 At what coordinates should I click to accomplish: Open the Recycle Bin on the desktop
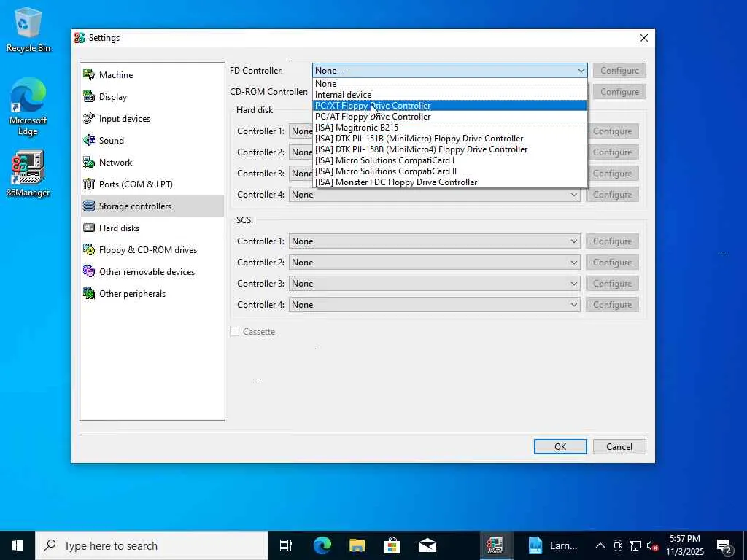coord(28,30)
